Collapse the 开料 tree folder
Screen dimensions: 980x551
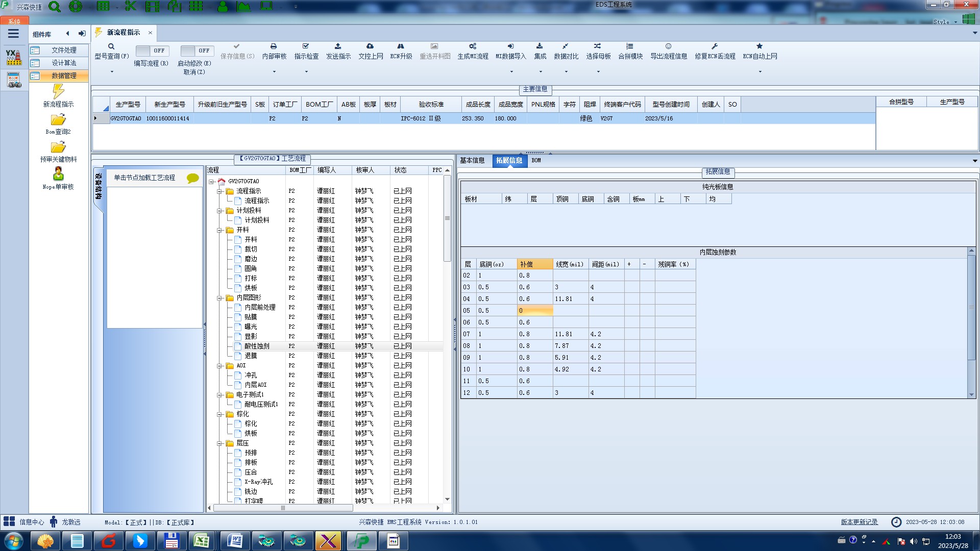219,230
